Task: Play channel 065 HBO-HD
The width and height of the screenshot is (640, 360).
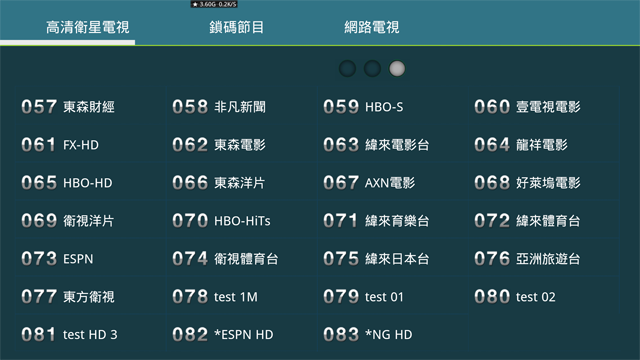Action: click(x=91, y=182)
